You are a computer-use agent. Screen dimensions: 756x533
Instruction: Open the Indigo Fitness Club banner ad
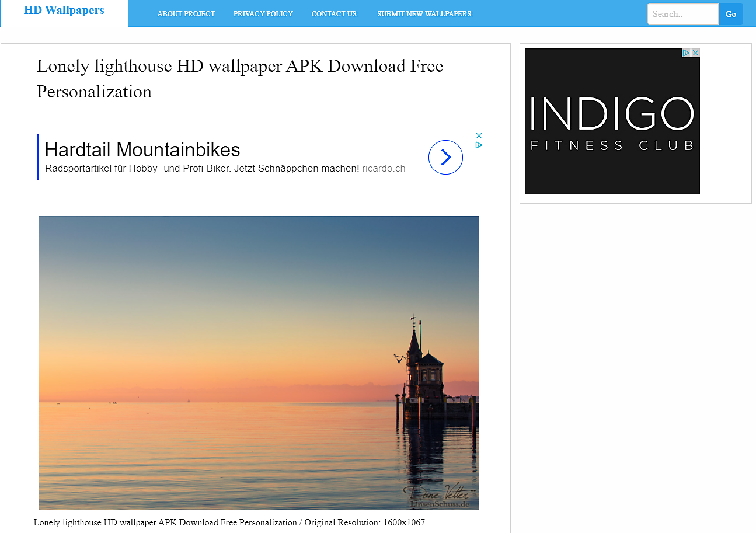point(612,123)
